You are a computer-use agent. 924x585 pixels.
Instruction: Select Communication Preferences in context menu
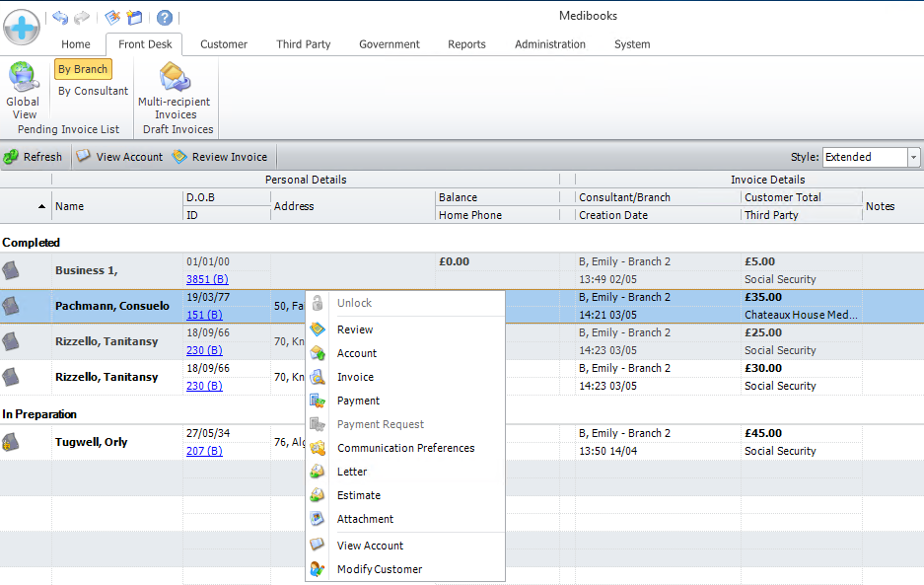point(405,448)
